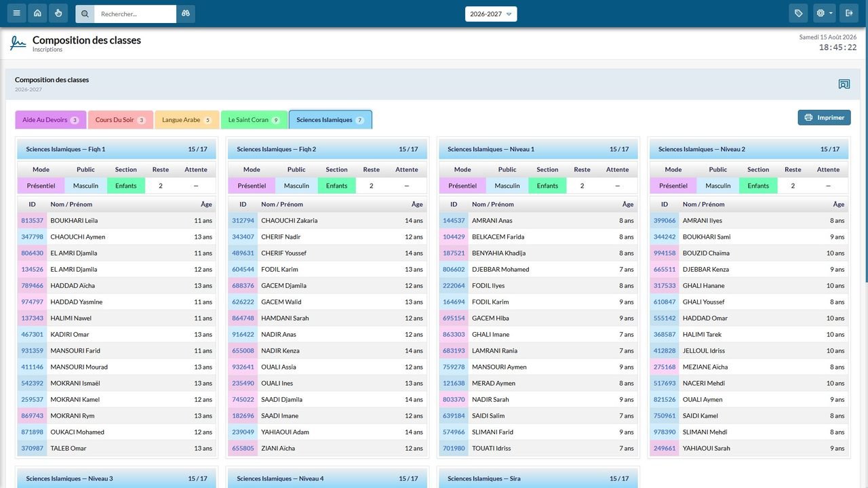Image resolution: width=868 pixels, height=488 pixels.
Task: Select the name BENYAHIA Khadija
Action: 498,253
